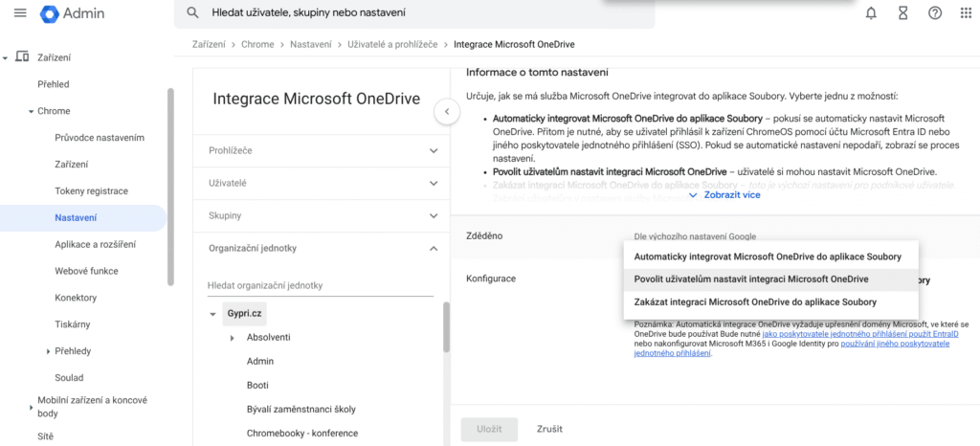980x446 pixels.
Task: Choose Zakázat integraci Microsoft OneDrive option
Action: coord(754,301)
